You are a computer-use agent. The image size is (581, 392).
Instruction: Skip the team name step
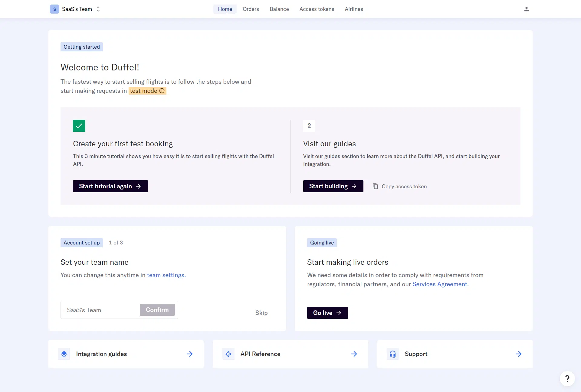click(x=261, y=313)
